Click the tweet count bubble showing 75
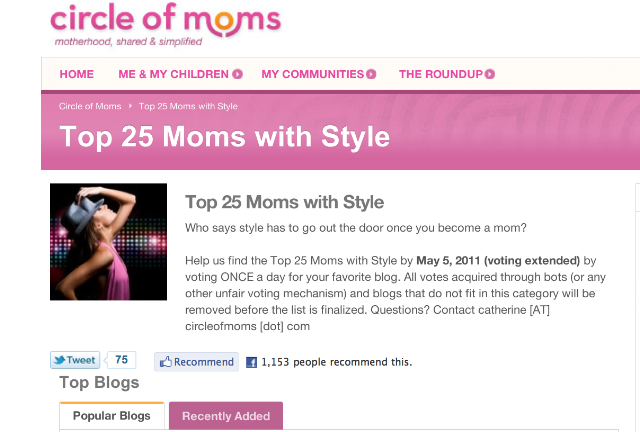This screenshot has height=432, width=640. [x=121, y=360]
